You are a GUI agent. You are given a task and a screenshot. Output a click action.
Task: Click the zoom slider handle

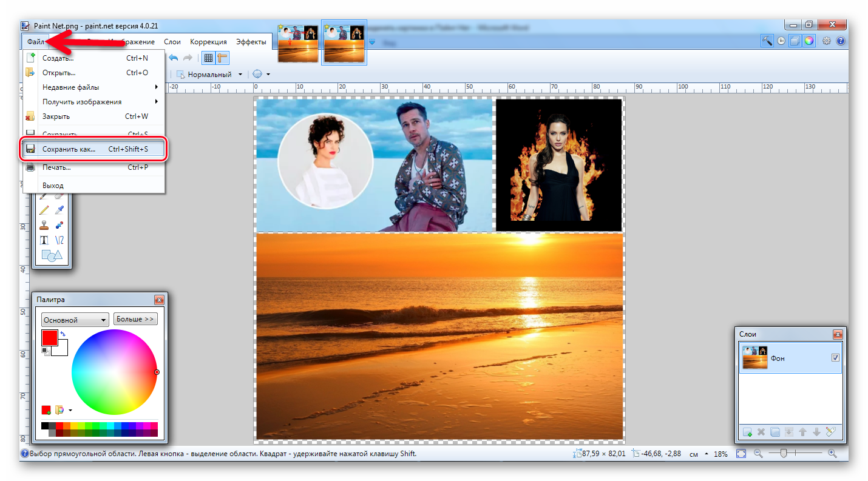tap(784, 452)
